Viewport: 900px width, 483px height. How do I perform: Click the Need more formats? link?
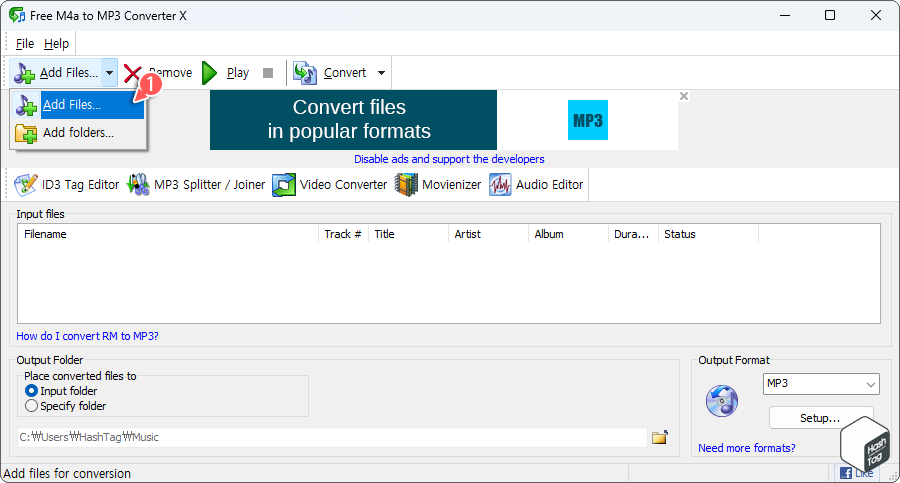click(747, 448)
